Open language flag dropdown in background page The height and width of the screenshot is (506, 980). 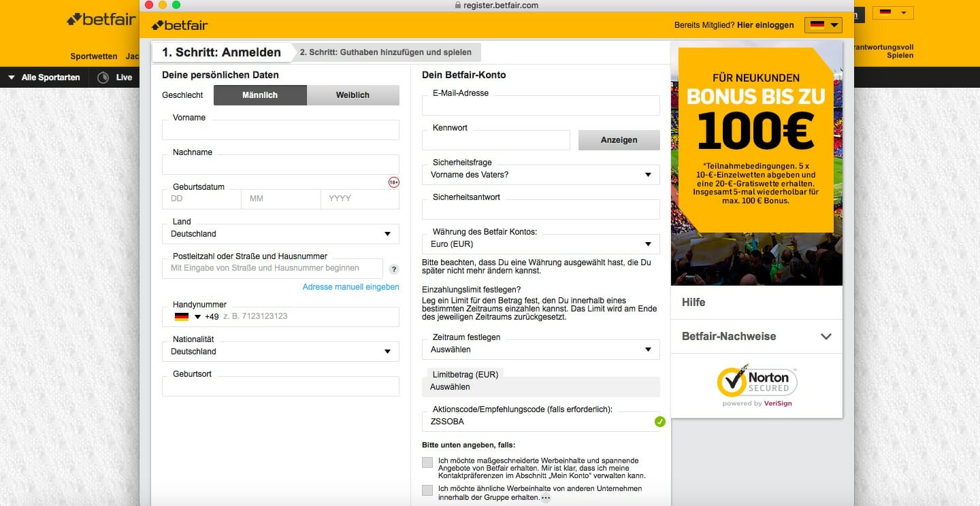click(893, 13)
